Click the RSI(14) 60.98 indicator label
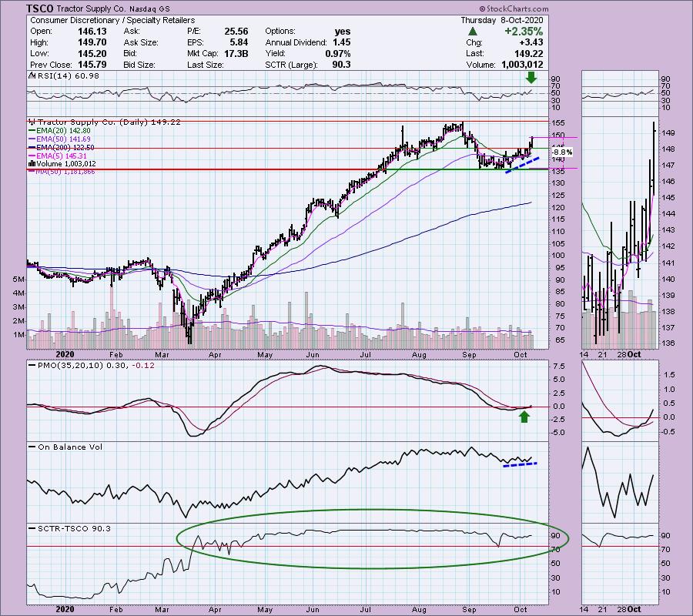 click(x=69, y=75)
